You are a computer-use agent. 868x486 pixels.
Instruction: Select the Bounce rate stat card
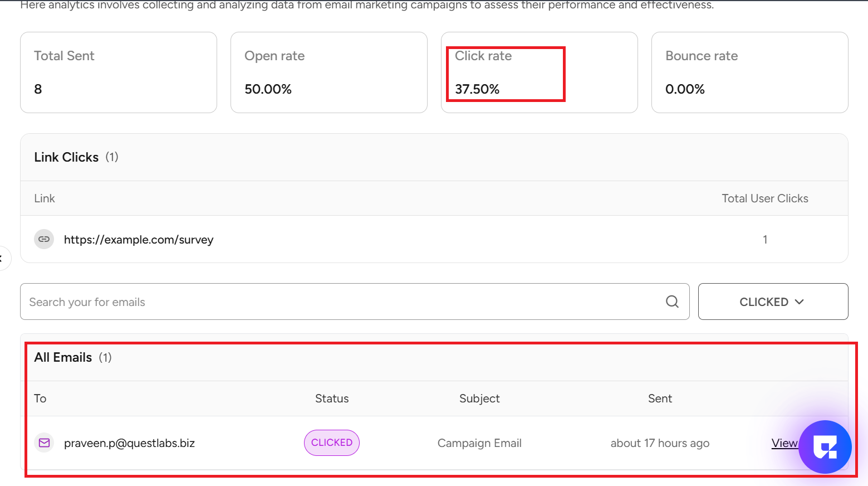[749, 72]
